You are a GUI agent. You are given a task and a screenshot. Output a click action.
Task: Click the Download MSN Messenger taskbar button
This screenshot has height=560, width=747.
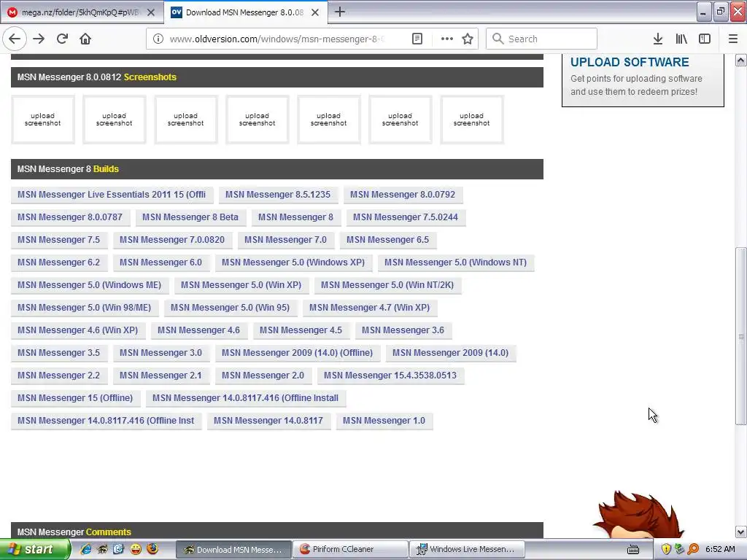(233, 549)
